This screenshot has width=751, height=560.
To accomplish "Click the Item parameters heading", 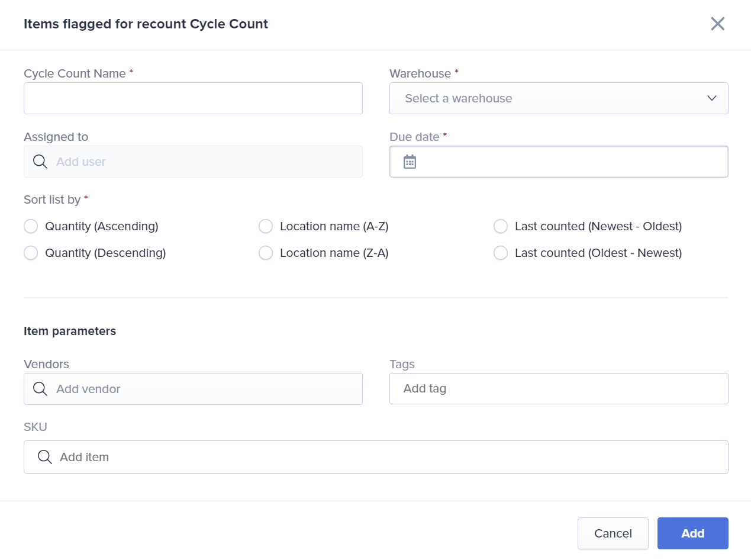I will tap(70, 331).
